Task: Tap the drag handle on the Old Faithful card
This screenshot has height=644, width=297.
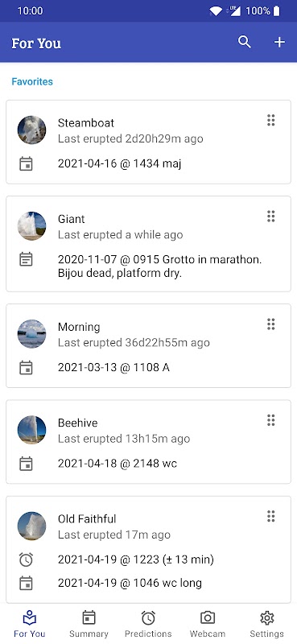Action: tap(270, 516)
